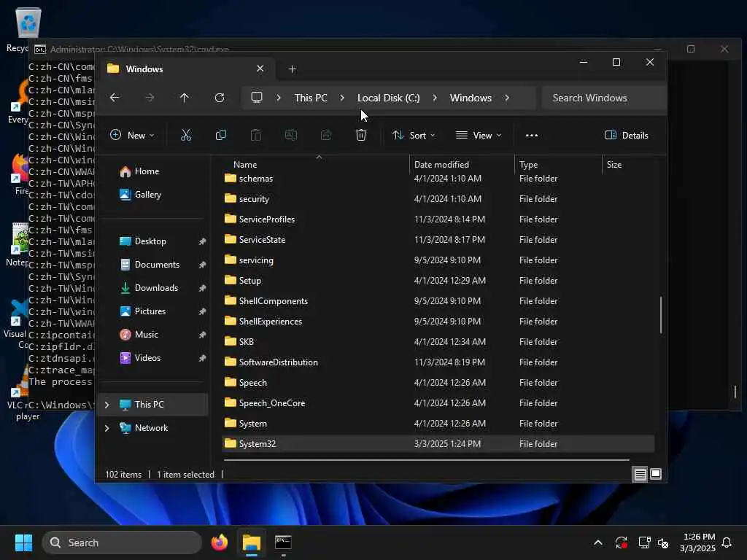747x560 pixels.
Task: Open the View dropdown menu
Action: tap(479, 135)
